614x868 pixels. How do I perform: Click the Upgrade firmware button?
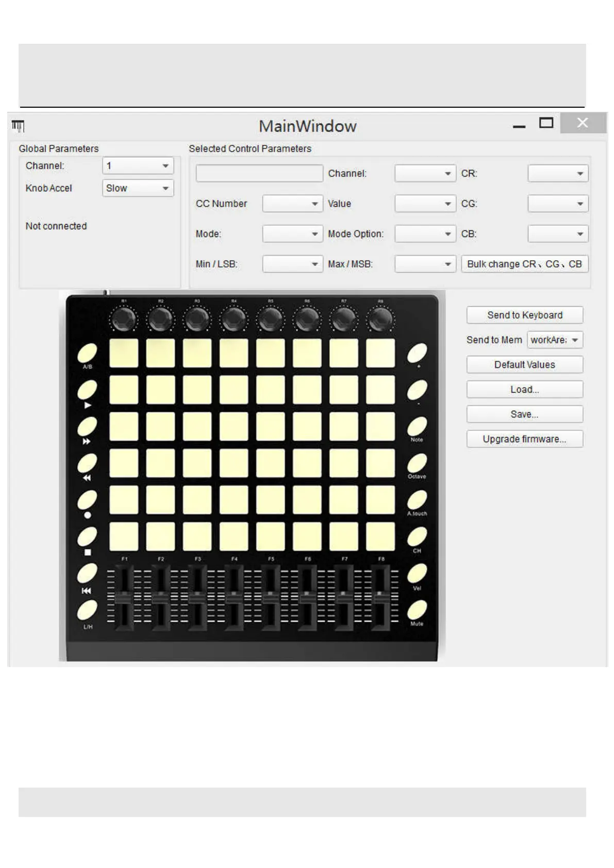[524, 439]
